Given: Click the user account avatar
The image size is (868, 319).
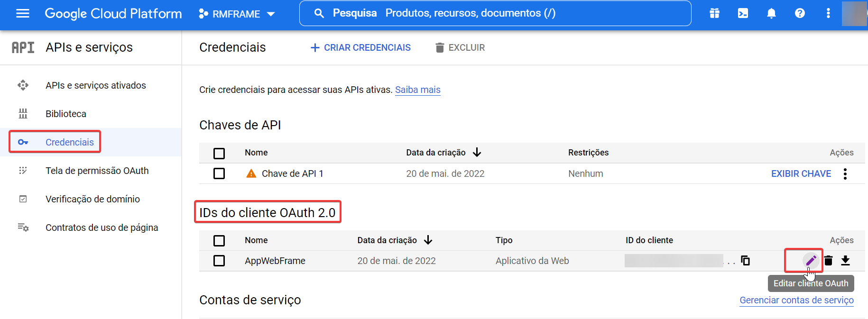Looking at the screenshot, I should point(854,13).
